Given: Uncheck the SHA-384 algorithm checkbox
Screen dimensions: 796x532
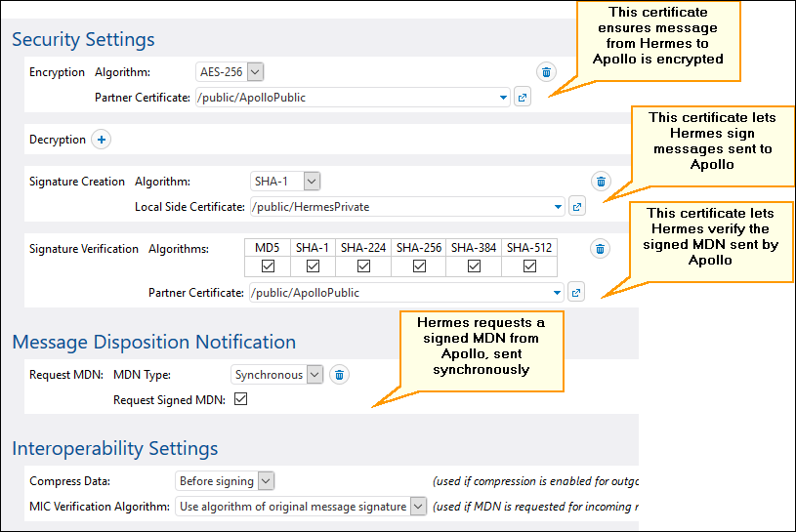Looking at the screenshot, I should pos(474,266).
